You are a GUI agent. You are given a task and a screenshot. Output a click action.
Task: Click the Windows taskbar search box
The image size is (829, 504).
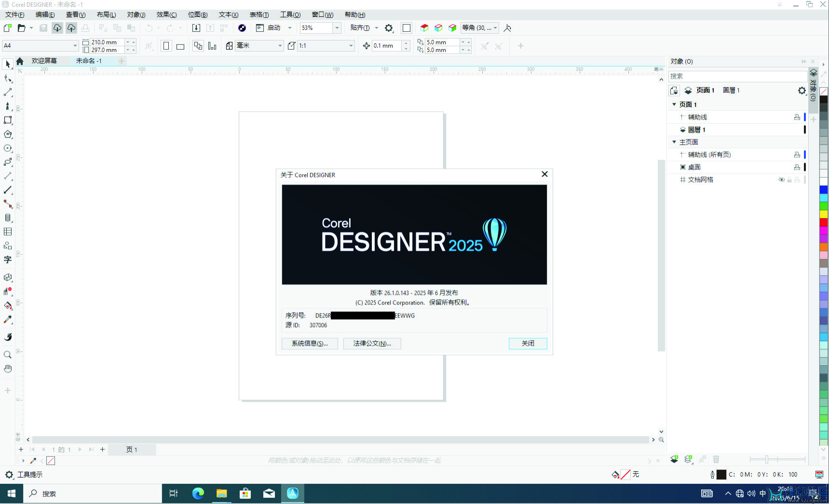[93, 493]
